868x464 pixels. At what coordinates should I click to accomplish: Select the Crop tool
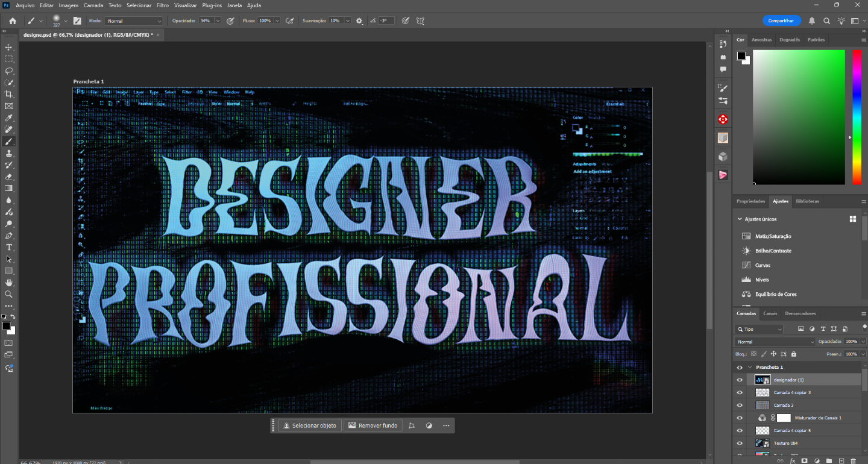point(9,94)
